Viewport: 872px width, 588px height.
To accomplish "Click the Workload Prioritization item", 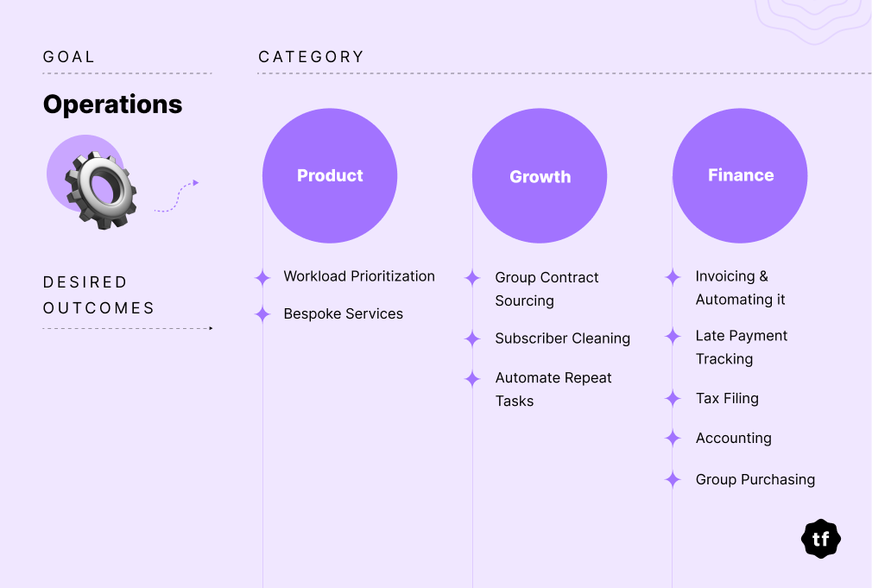I will [x=359, y=276].
